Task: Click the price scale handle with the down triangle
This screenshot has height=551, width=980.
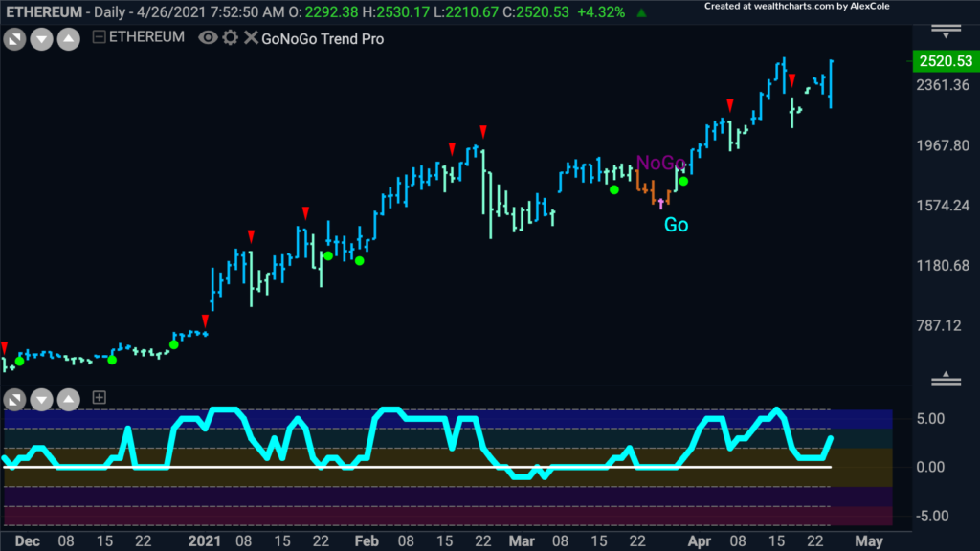Action: (946, 32)
